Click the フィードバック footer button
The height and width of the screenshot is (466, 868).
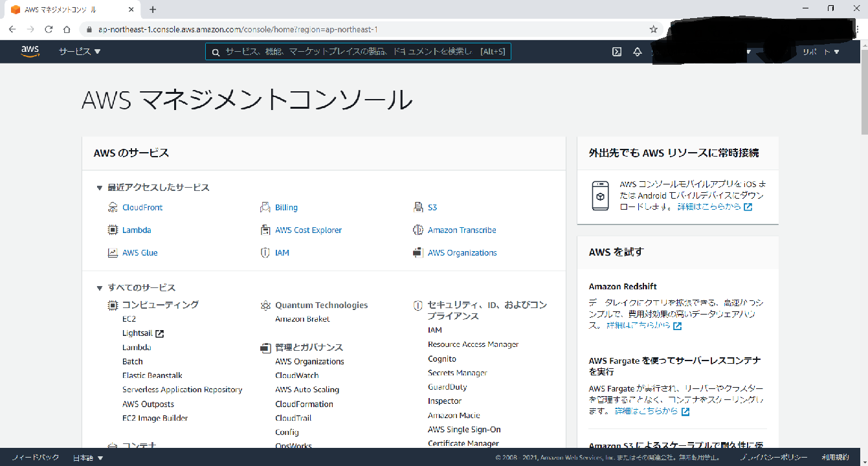pos(36,458)
